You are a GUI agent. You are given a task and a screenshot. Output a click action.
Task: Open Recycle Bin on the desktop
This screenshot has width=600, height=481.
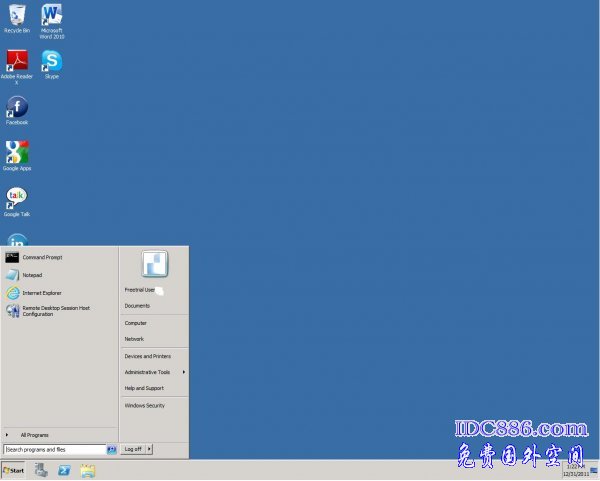pos(16,16)
